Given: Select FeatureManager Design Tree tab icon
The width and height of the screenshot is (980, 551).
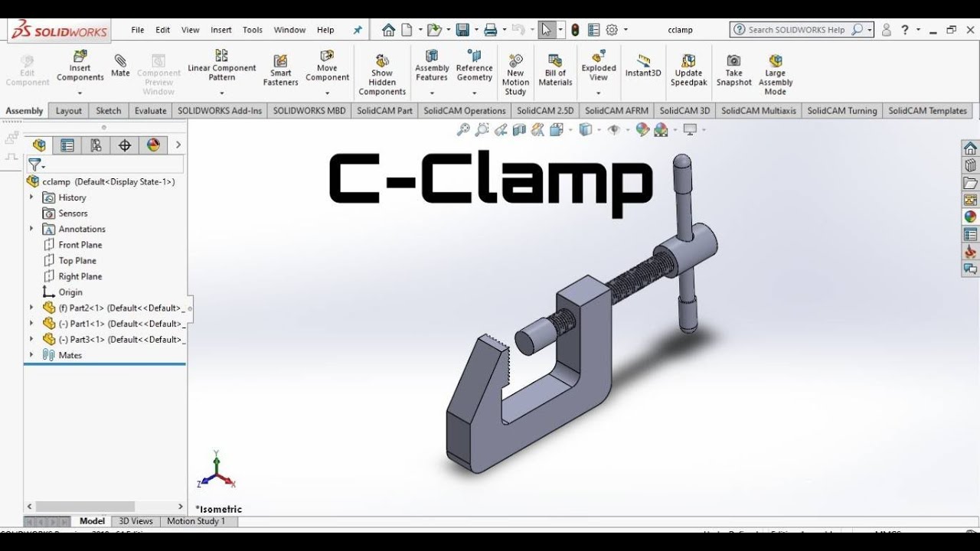Looking at the screenshot, I should pyautogui.click(x=39, y=145).
